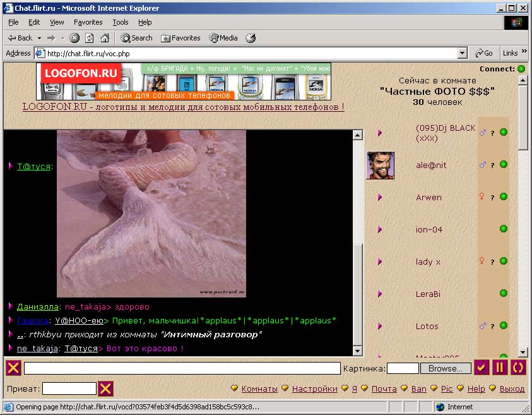Open the Edit menu
Viewport: 532px width, 415px height.
click(34, 22)
